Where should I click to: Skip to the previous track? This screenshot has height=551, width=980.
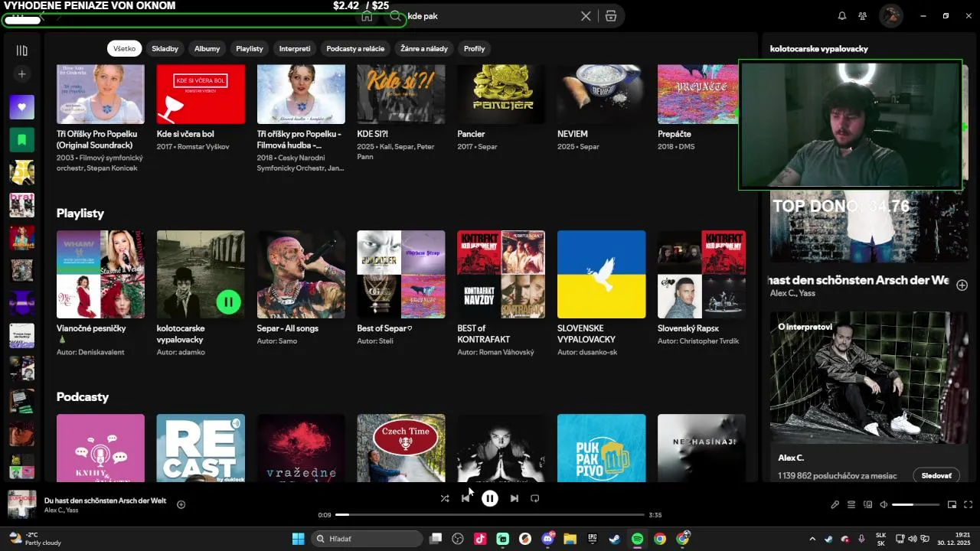465,498
